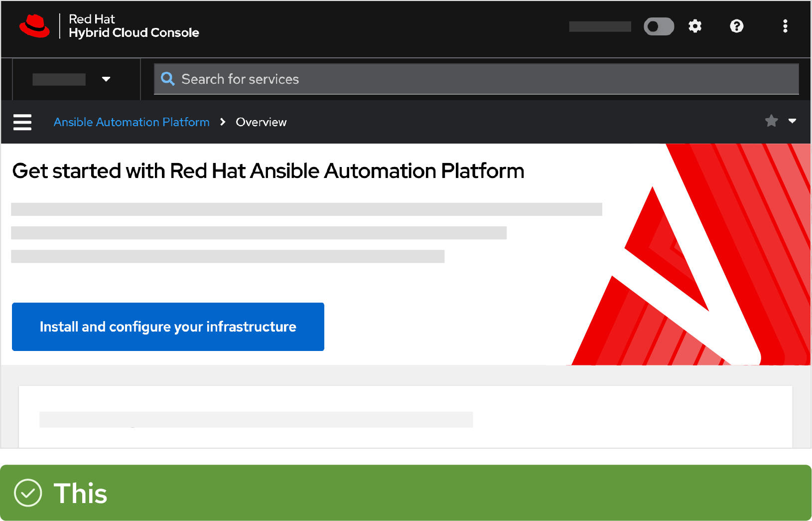
Task: Favorite this page with star icon
Action: 771,121
